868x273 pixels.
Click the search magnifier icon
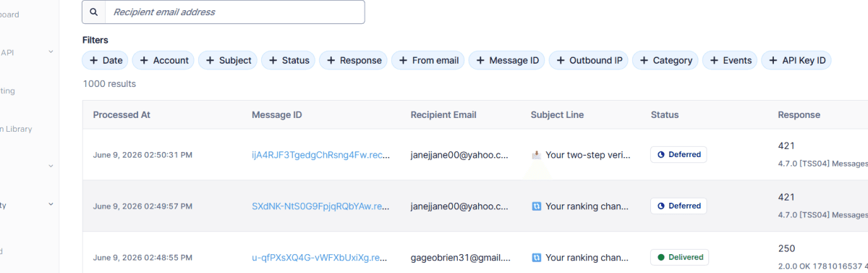coord(93,12)
